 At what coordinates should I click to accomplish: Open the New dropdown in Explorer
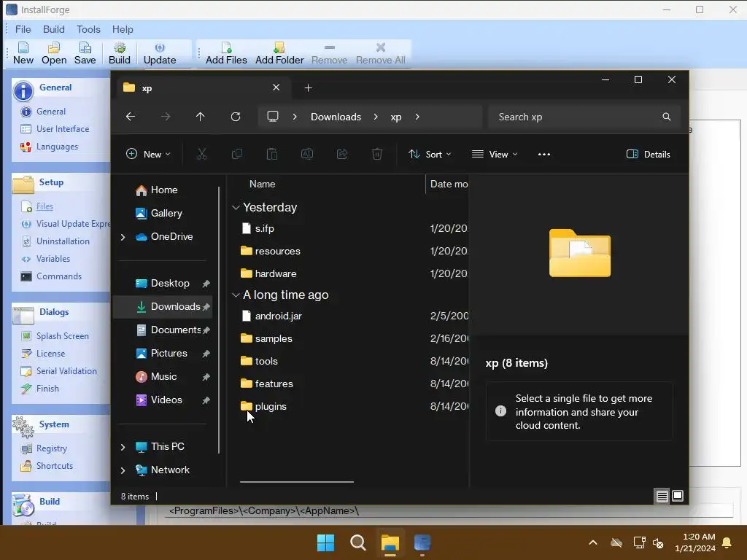point(148,154)
